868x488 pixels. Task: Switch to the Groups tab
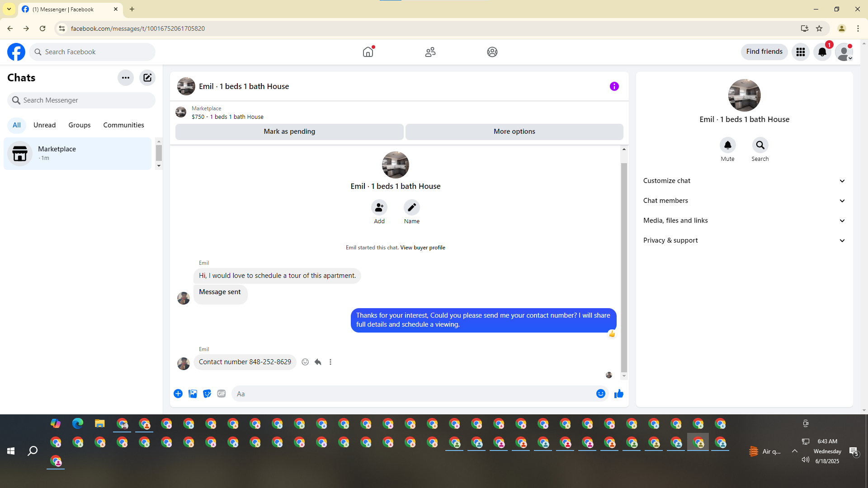[x=80, y=125]
